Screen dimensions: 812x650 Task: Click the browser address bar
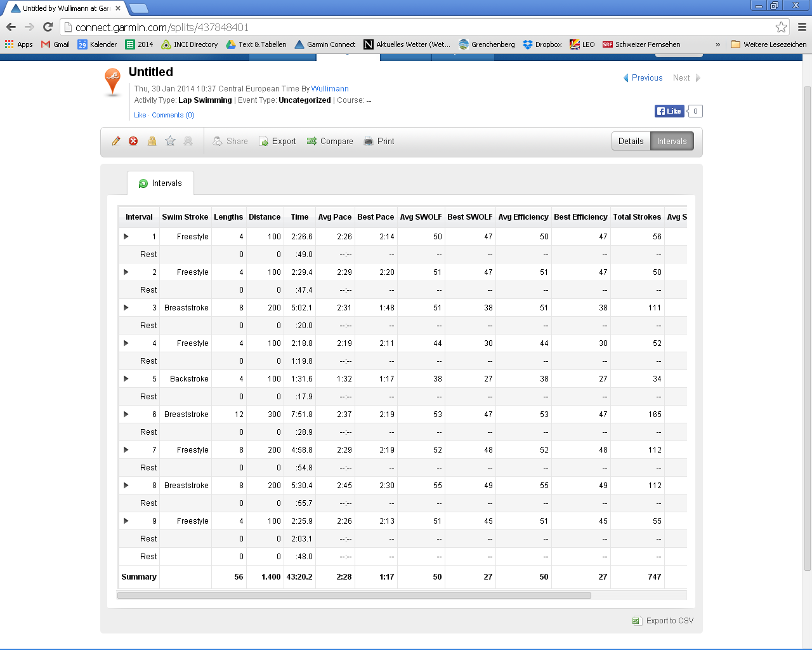click(x=419, y=27)
